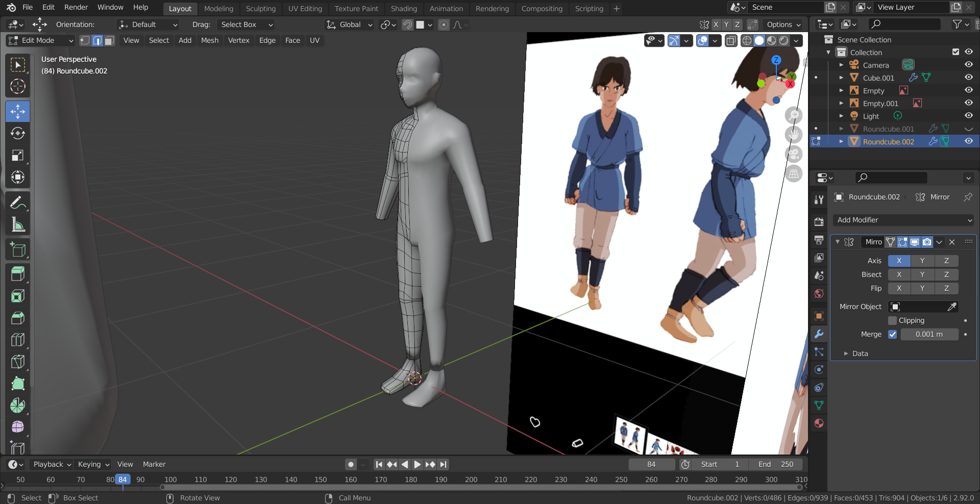Open the Add Modifier dropdown

(x=904, y=220)
